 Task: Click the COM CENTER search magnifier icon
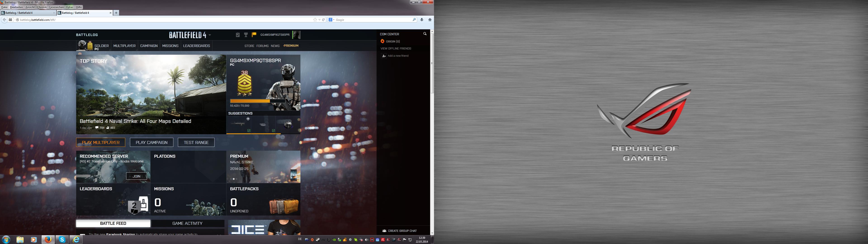(425, 34)
